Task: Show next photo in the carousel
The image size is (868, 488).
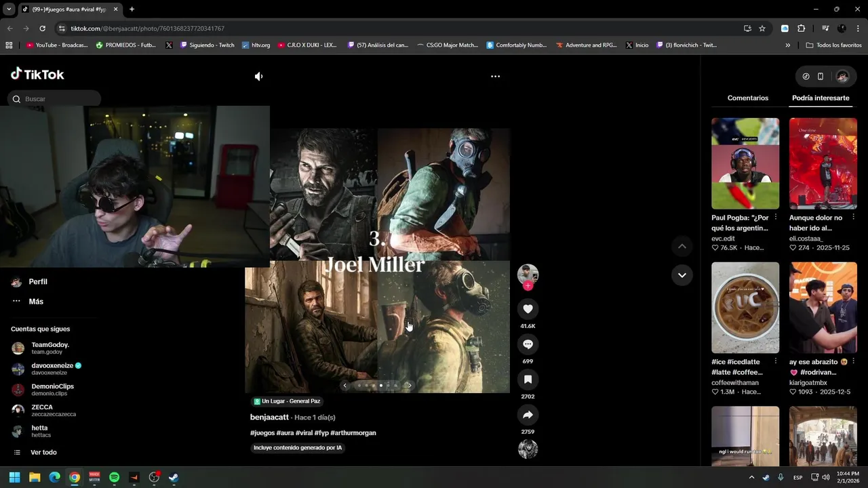Action: tap(409, 385)
